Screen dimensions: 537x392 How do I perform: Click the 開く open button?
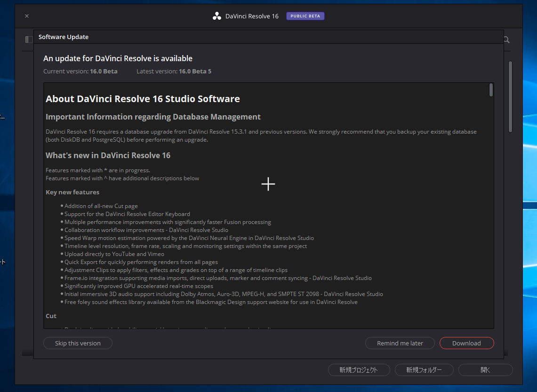pyautogui.click(x=485, y=370)
